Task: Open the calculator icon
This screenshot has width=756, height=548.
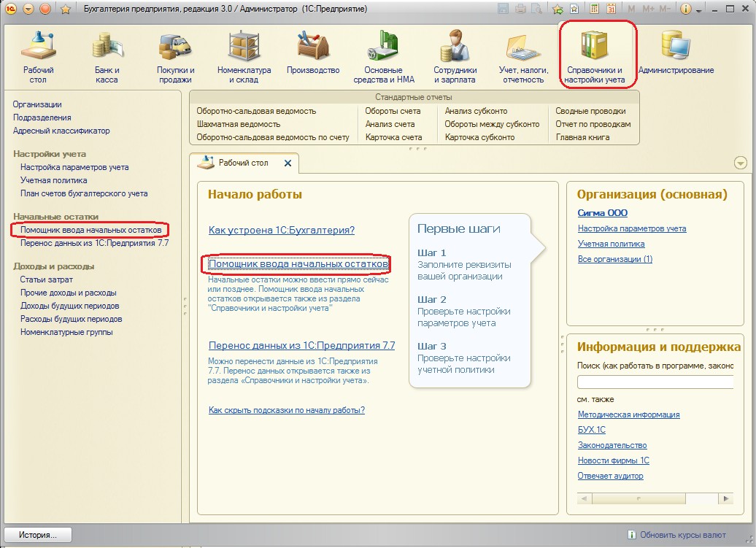Action: (x=594, y=9)
